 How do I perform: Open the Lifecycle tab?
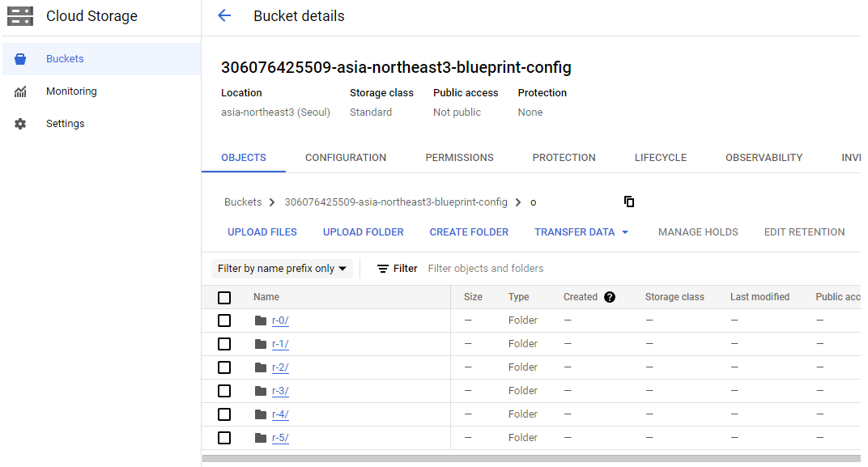pos(661,158)
